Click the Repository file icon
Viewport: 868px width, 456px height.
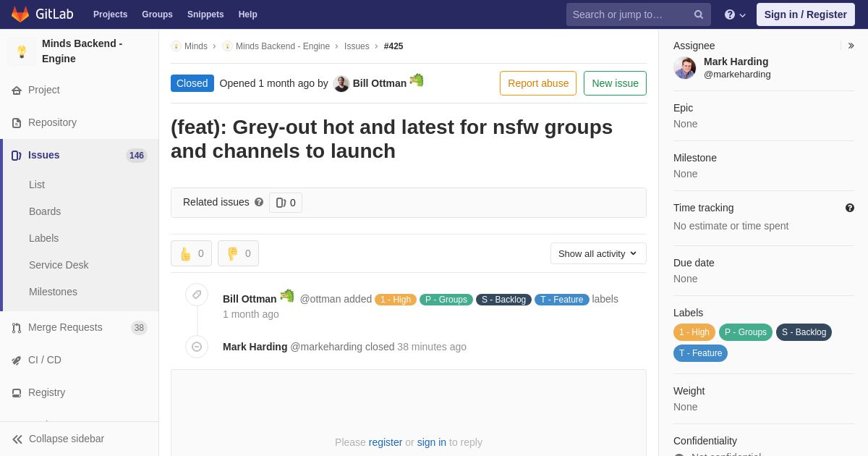tap(17, 123)
